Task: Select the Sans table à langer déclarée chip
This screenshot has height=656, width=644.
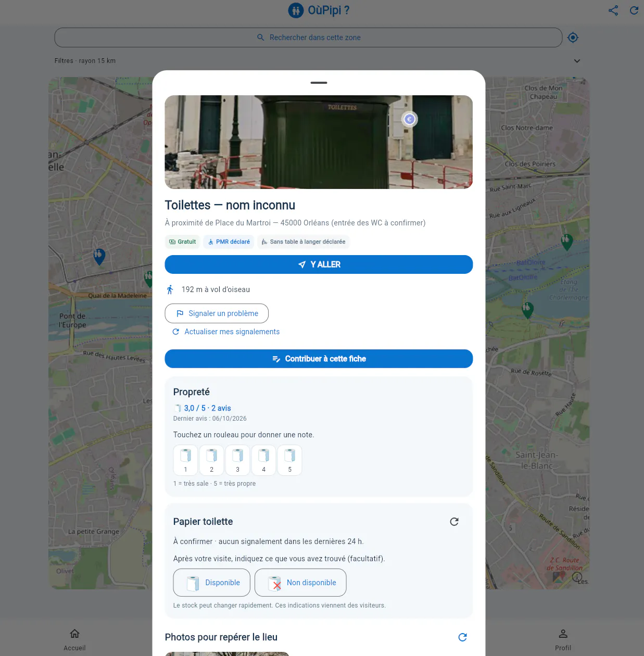Action: [x=303, y=242]
